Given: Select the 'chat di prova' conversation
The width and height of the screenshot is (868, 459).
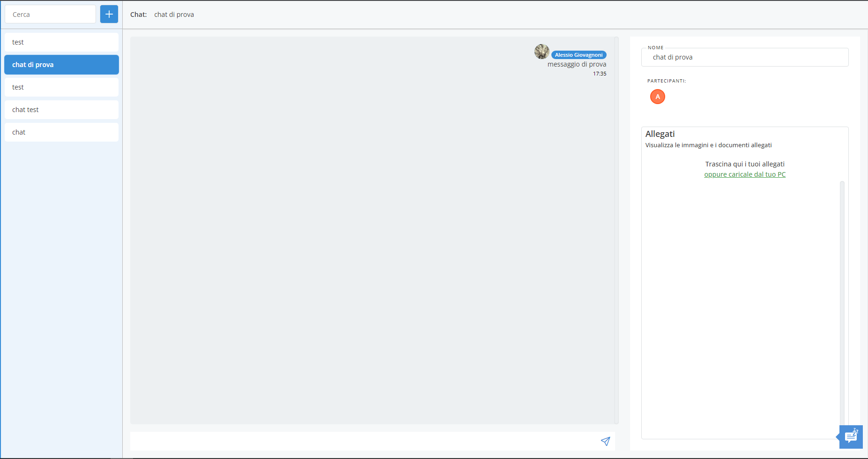Looking at the screenshot, I should click(x=61, y=65).
